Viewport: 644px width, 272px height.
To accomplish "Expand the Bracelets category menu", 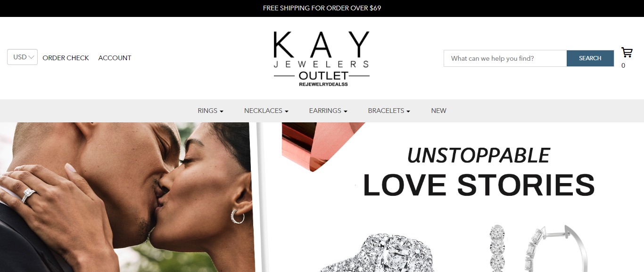I will (x=389, y=111).
